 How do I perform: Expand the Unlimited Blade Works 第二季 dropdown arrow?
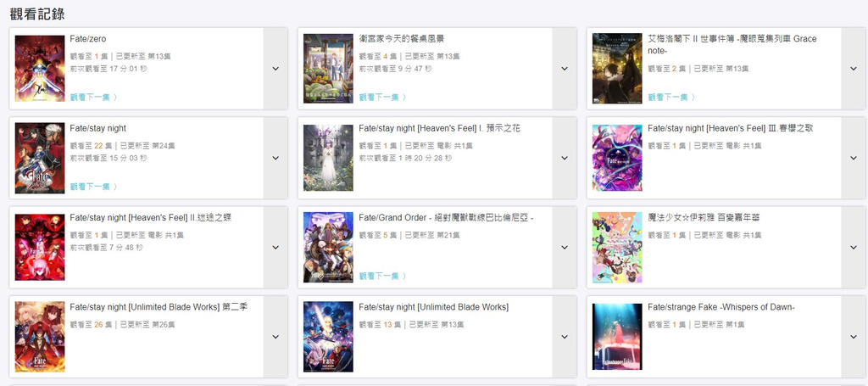275,337
